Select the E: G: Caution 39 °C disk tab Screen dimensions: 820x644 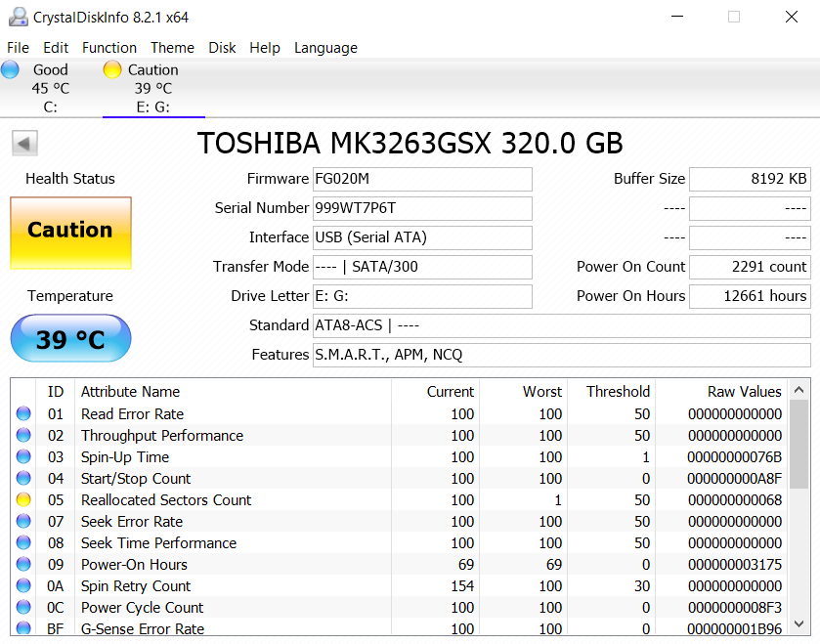pyautogui.click(x=153, y=88)
